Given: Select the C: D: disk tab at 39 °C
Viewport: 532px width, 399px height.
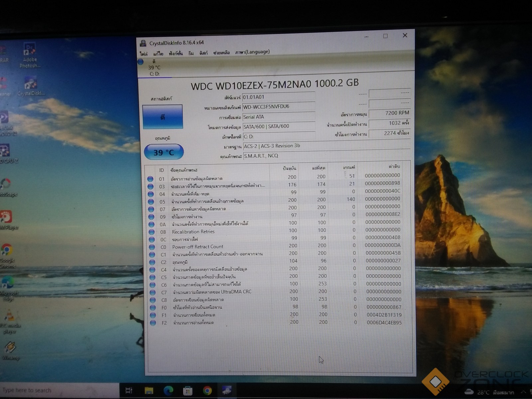Looking at the screenshot, I should [x=154, y=67].
